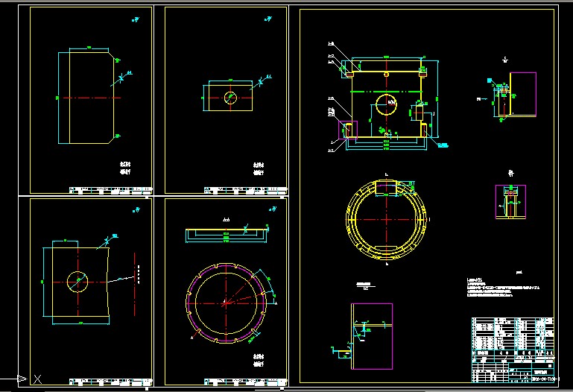Viewport: 573px width, 392px height.
Task: Select the red horizontal centerline in the top-left sheet
Action: point(89,98)
